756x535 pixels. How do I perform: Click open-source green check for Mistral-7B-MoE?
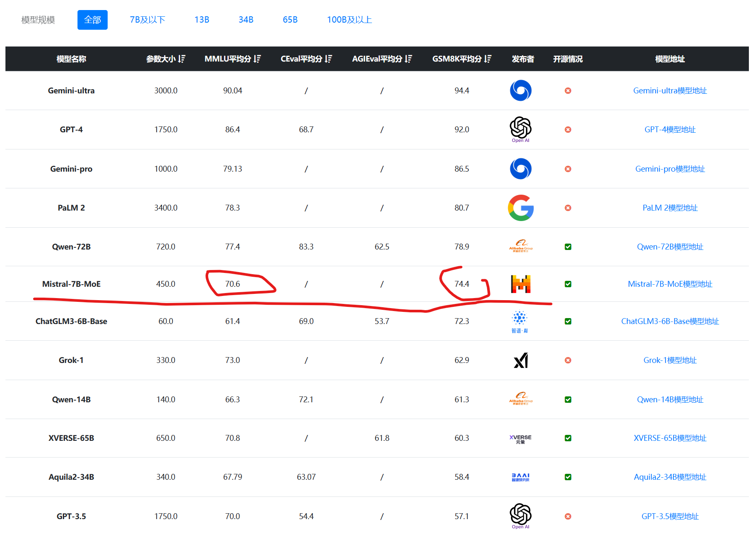[x=568, y=284]
